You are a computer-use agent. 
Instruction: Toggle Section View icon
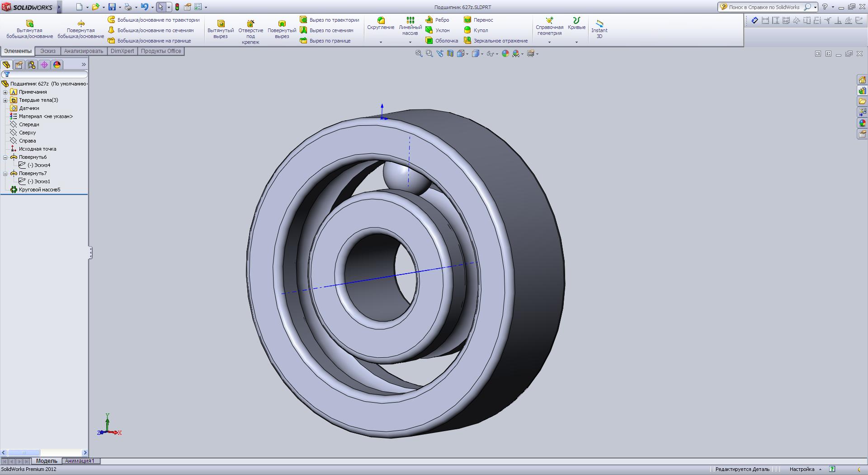click(x=450, y=53)
